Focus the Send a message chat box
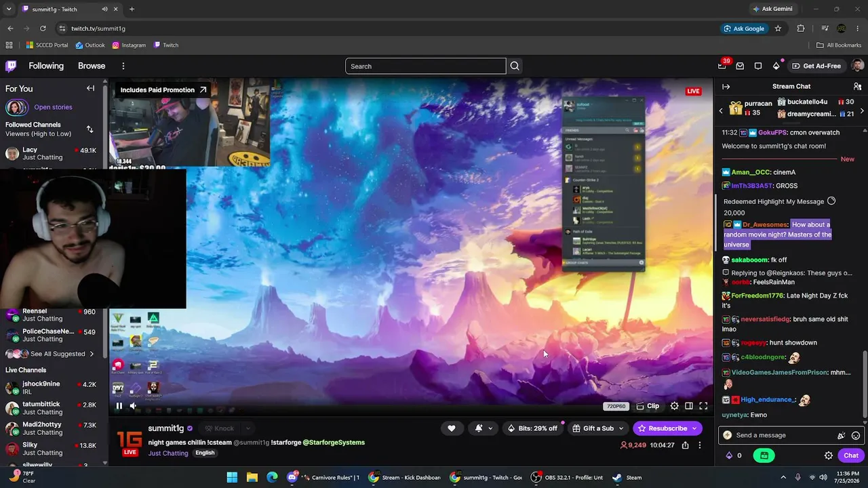 tap(780, 435)
